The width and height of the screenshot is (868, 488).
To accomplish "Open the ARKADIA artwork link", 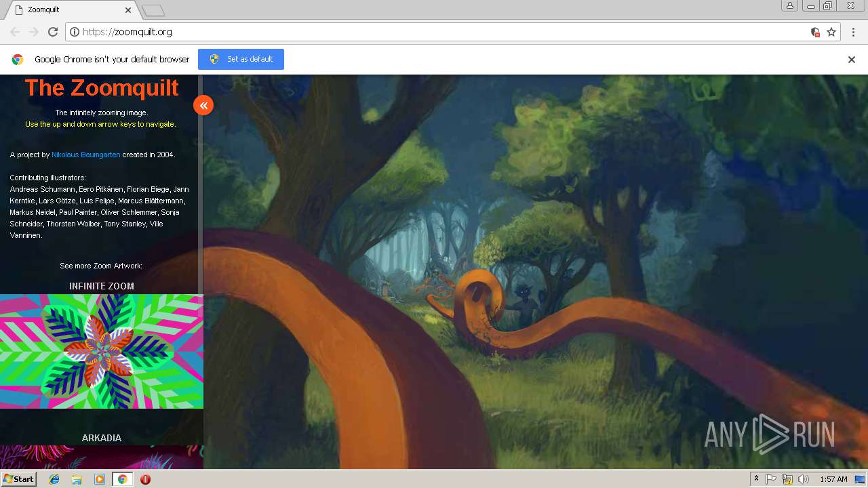I will tap(102, 438).
